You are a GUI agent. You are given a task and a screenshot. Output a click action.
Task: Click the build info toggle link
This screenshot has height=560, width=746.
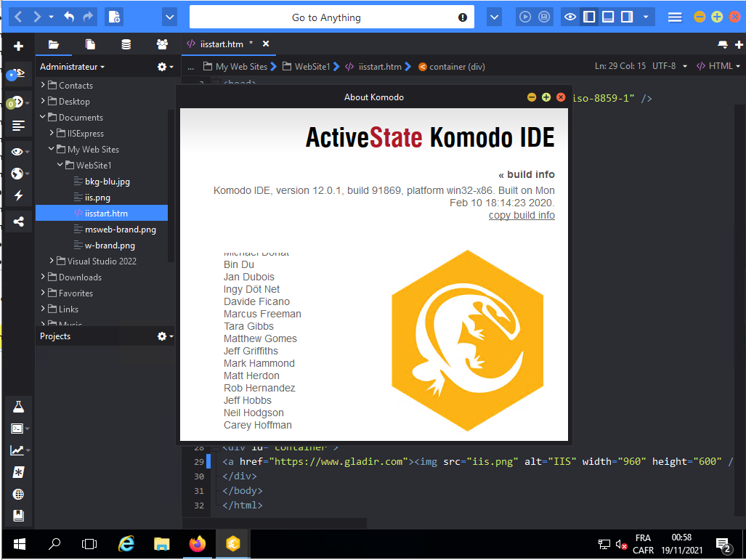coord(526,174)
